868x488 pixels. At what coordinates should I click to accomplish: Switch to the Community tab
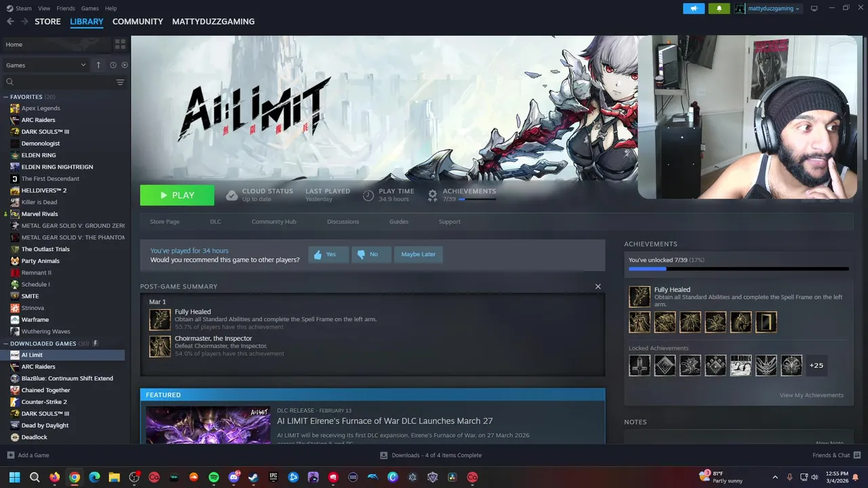point(138,22)
